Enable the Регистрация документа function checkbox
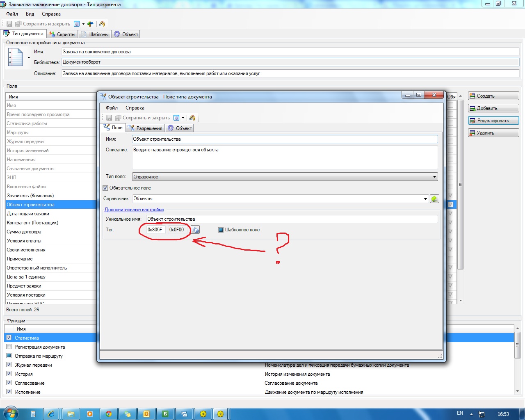 click(9, 347)
